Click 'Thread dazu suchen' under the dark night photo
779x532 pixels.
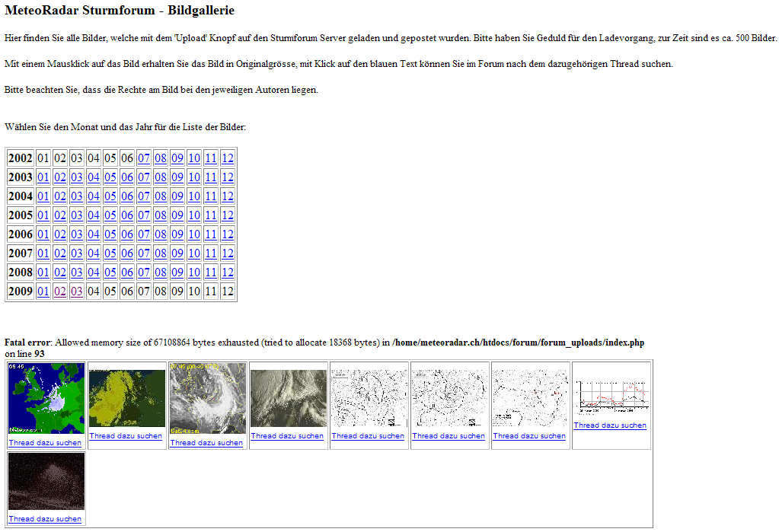45,518
